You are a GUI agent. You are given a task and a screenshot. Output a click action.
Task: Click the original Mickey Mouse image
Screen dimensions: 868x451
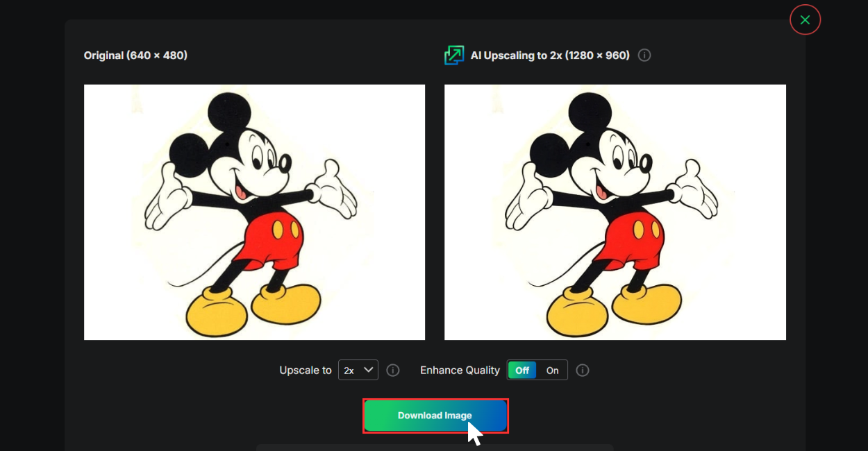254,212
